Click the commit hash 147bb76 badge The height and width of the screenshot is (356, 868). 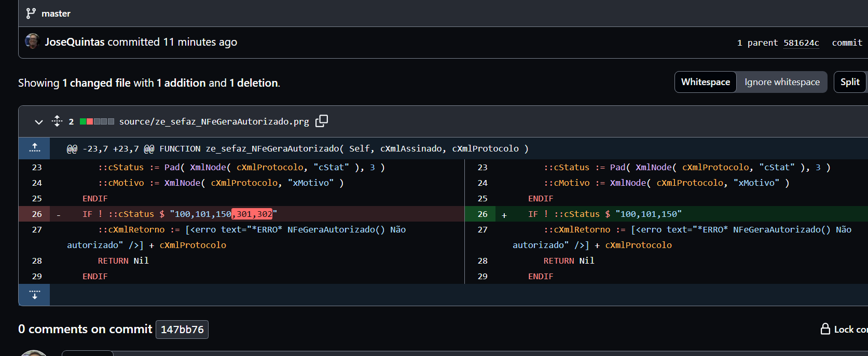pos(182,330)
